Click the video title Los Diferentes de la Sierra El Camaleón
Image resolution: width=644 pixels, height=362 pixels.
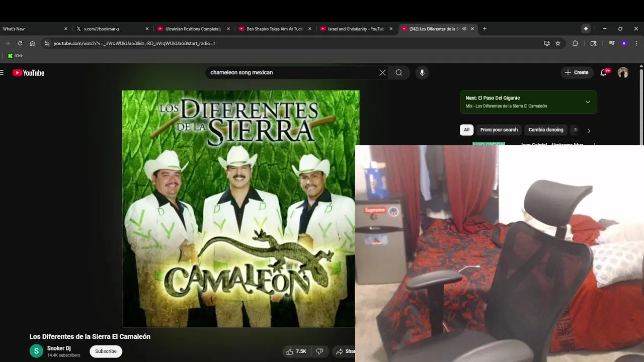90,336
